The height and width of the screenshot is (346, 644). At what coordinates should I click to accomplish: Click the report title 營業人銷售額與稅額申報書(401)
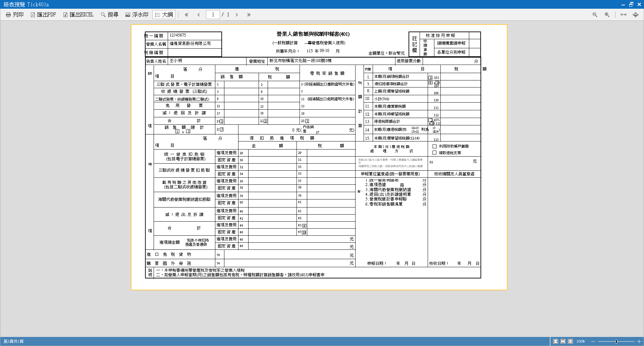(313, 34)
